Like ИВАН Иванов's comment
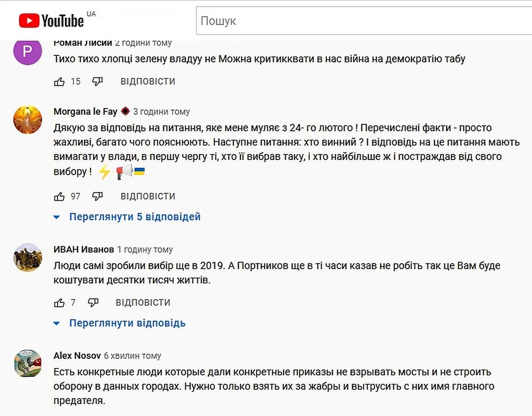This screenshot has height=416, width=532. [x=59, y=303]
